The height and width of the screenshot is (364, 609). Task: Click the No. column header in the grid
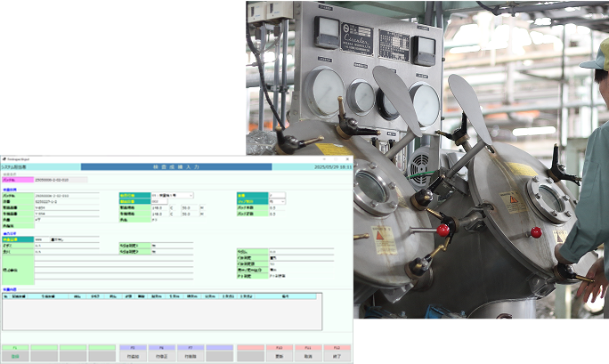point(6,296)
